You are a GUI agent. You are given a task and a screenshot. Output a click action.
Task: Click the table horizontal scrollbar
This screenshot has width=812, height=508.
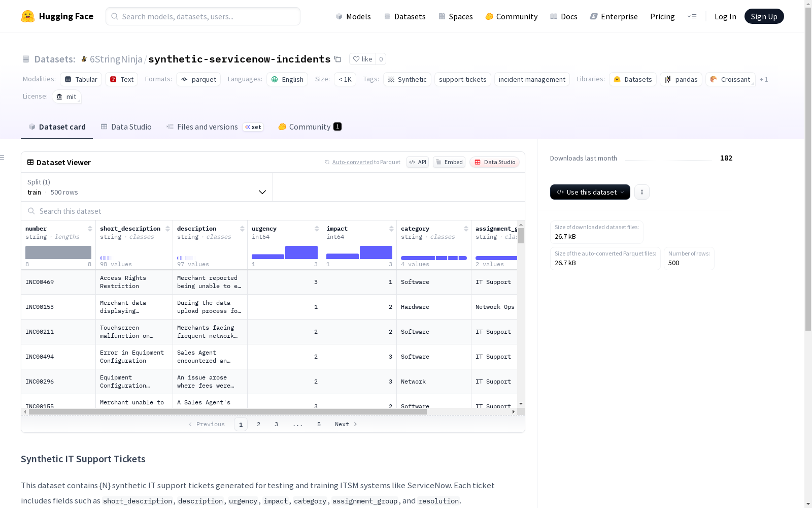(228, 411)
